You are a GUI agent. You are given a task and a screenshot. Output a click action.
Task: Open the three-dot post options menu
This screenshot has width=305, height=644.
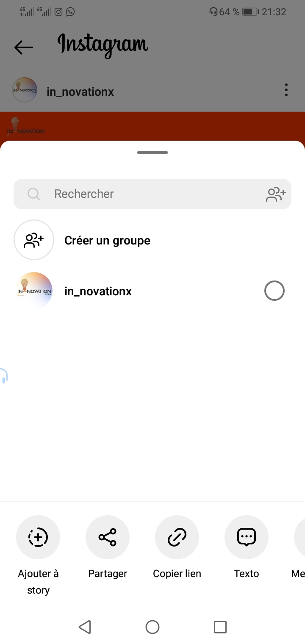tap(286, 90)
